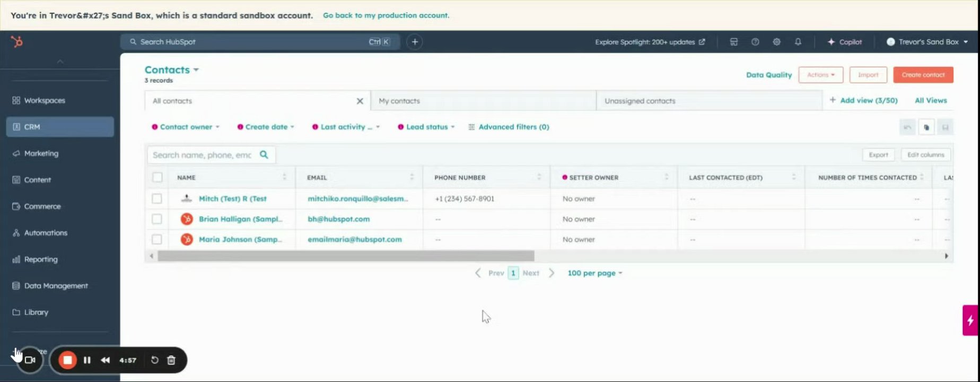Open the Actions dropdown
Viewport: 980px width, 382px height.
(820, 75)
